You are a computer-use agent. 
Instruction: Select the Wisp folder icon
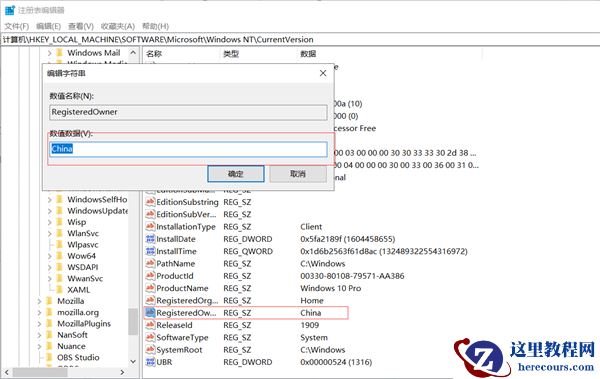tap(60, 222)
